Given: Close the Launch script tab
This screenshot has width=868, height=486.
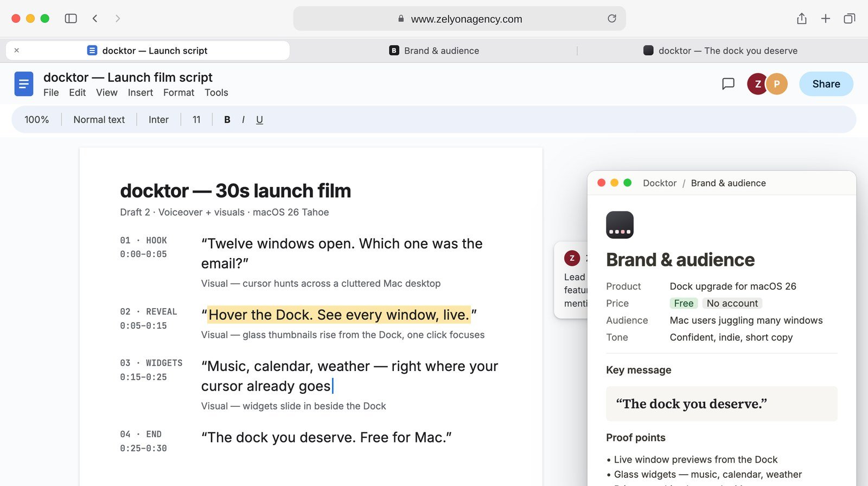Looking at the screenshot, I should (x=17, y=50).
